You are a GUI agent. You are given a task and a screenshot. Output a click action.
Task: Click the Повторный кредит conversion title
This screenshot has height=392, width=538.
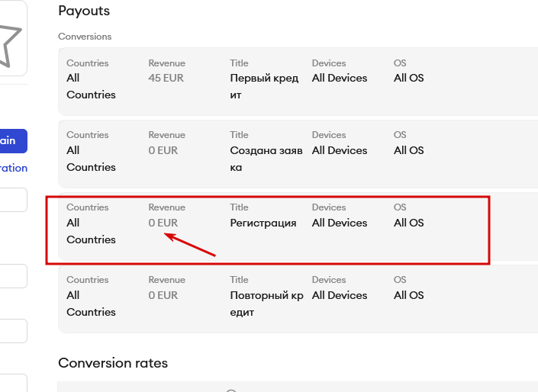click(266, 304)
